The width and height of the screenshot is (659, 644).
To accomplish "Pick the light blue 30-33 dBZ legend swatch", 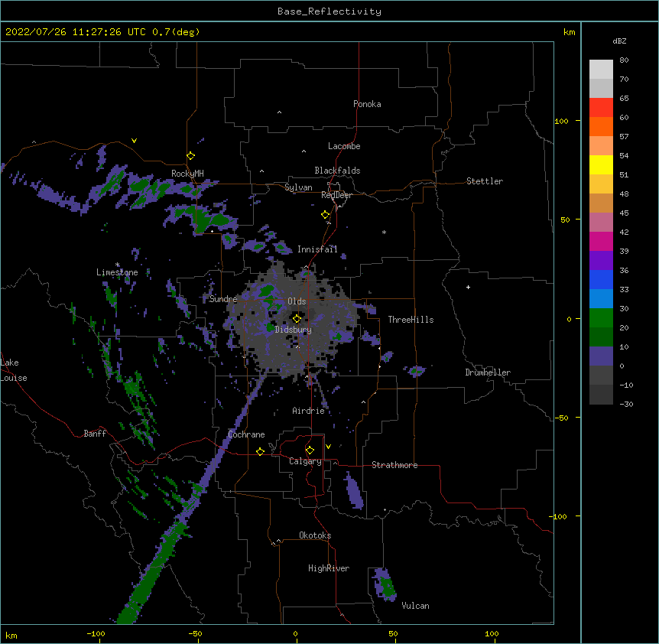I will 601,299.
